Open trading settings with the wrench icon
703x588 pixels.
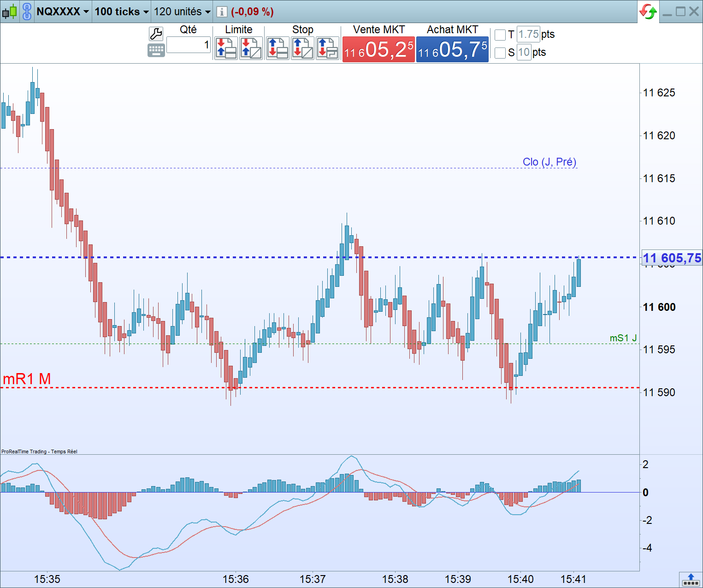(x=156, y=34)
